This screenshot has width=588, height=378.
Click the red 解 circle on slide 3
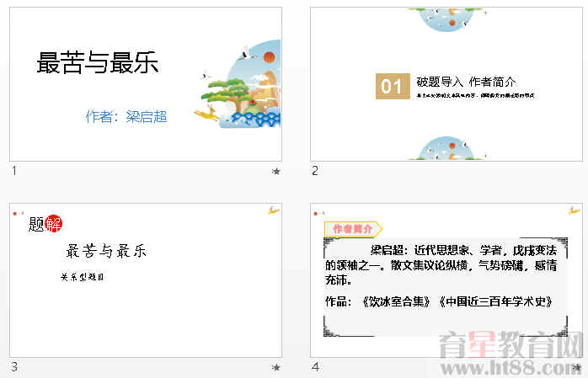point(53,223)
